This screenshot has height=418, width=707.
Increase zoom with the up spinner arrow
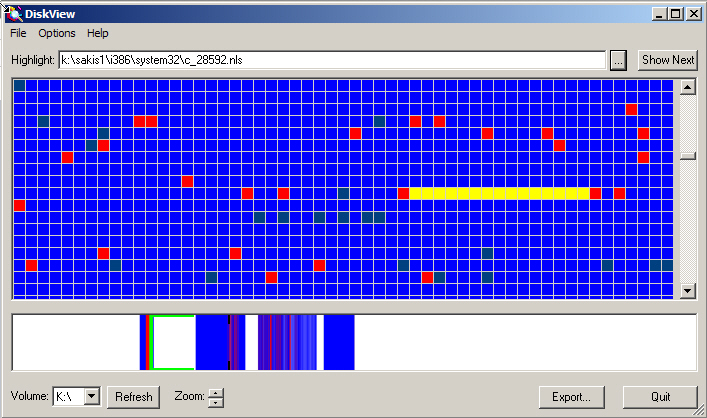pos(216,393)
